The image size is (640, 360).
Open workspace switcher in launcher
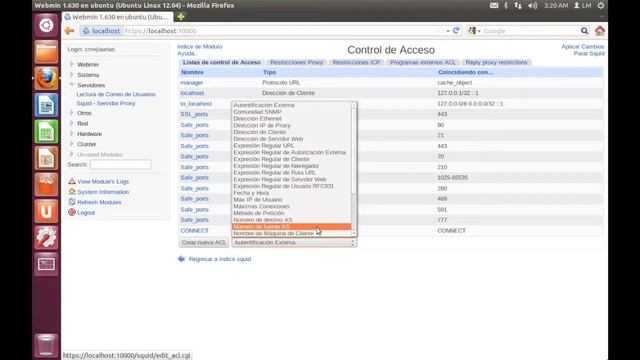click(x=46, y=264)
